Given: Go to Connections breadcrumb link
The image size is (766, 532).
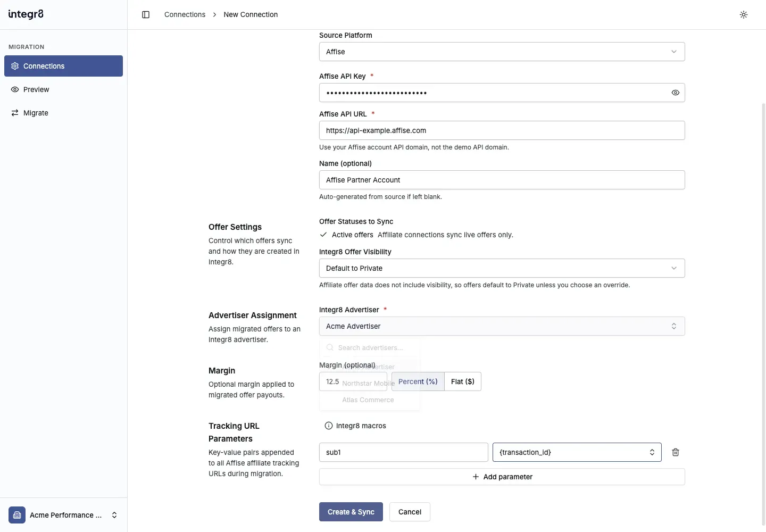Looking at the screenshot, I should pyautogui.click(x=185, y=14).
